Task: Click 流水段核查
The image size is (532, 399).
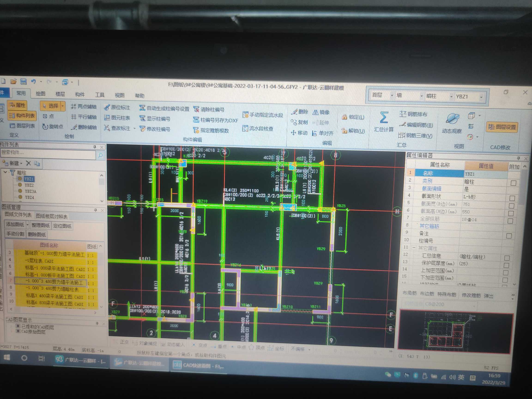Action: tap(258, 129)
